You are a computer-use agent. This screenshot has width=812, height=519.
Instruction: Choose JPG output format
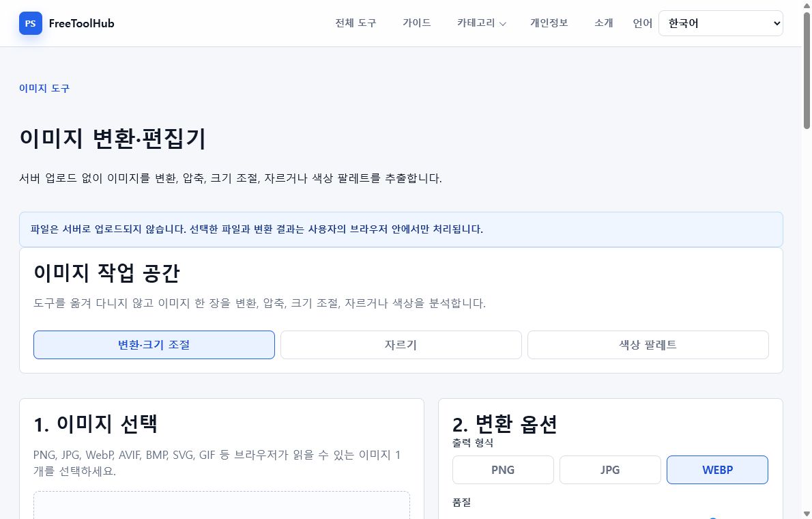[x=611, y=470]
